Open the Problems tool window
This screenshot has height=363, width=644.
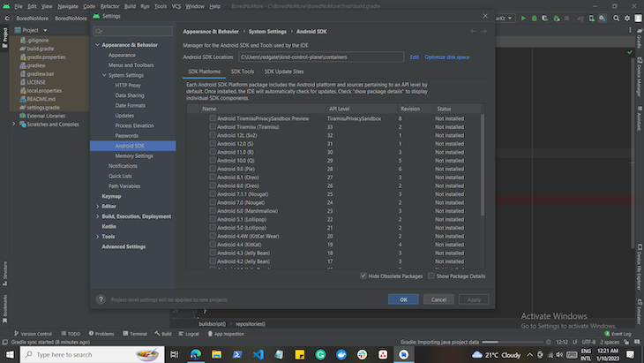coord(102,334)
